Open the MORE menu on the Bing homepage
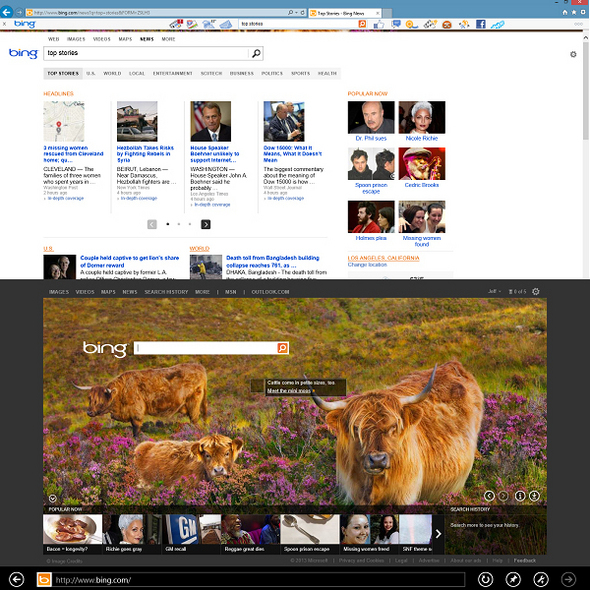This screenshot has width=590, height=590. coord(202,292)
